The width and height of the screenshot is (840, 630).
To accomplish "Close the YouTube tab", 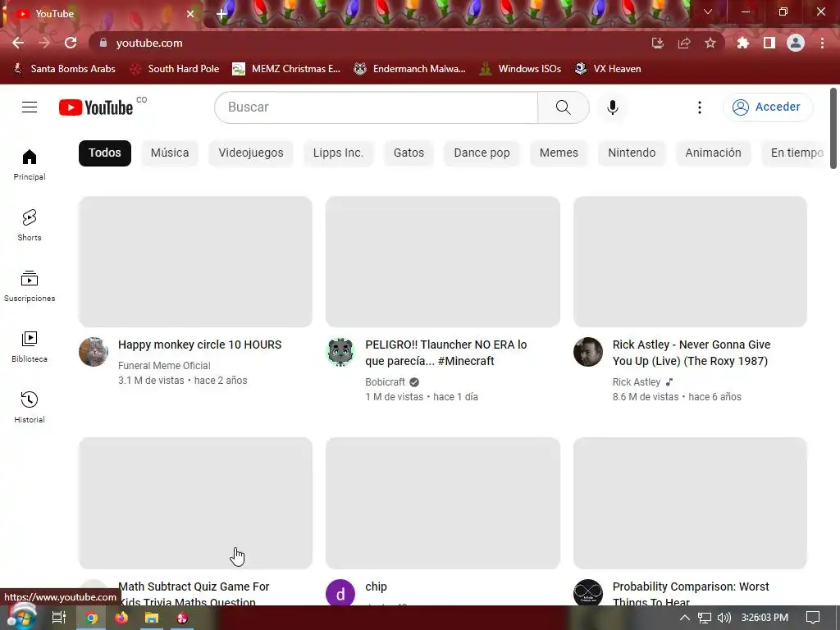I will pyautogui.click(x=190, y=14).
